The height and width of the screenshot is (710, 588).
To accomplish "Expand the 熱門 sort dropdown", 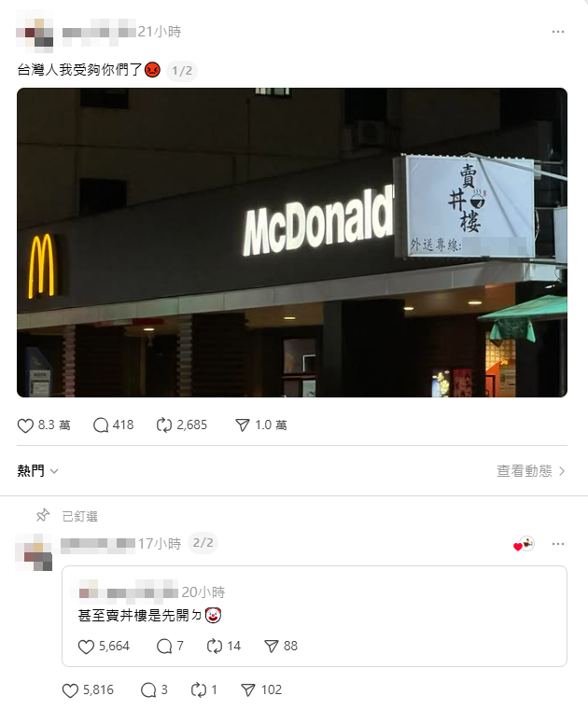I will 38,471.
